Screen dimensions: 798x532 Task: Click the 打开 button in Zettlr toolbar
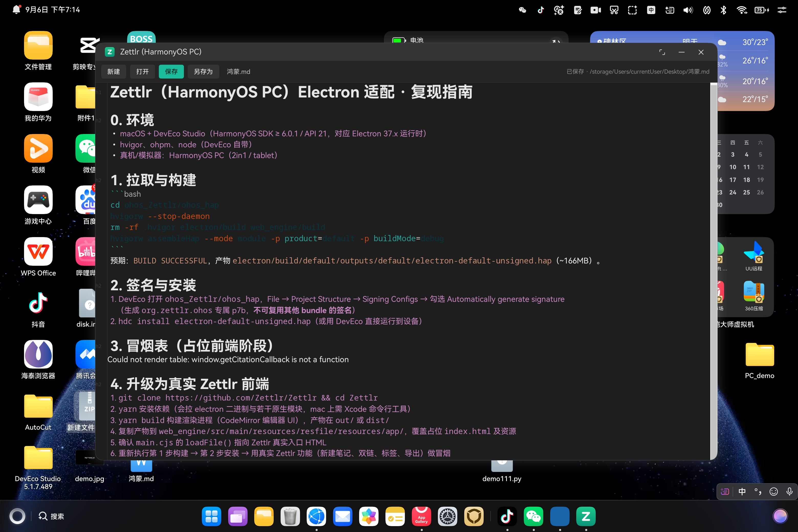point(142,72)
